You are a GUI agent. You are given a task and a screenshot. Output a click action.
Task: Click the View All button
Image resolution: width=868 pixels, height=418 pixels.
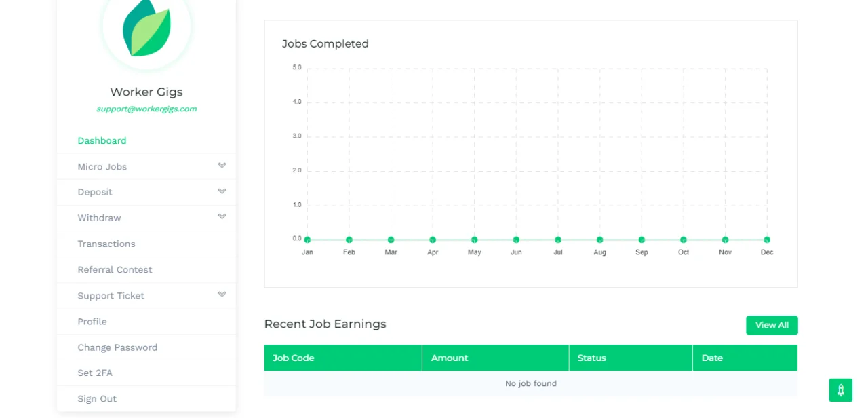click(772, 325)
